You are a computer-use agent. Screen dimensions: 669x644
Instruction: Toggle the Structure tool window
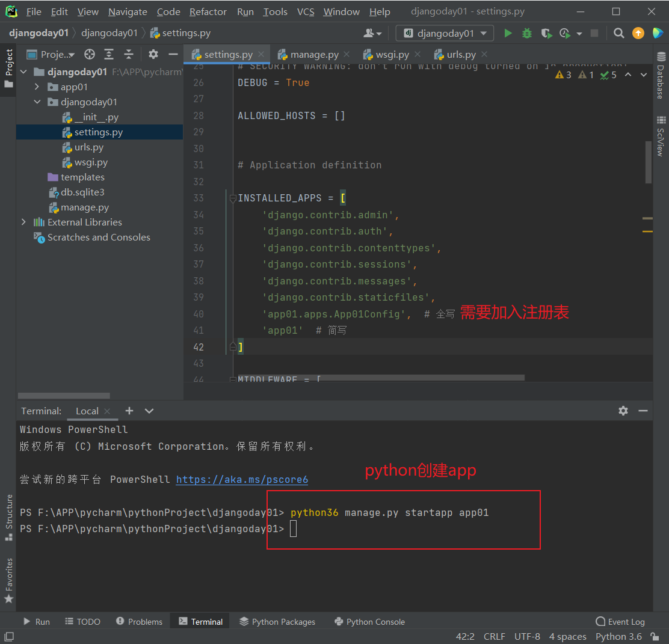[9, 517]
